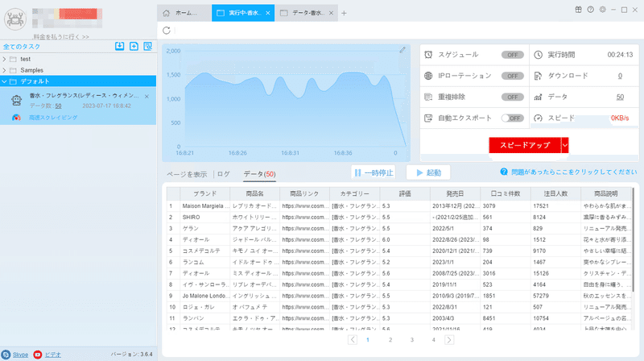Toggle the スケジュール OFF switch

pyautogui.click(x=512, y=55)
